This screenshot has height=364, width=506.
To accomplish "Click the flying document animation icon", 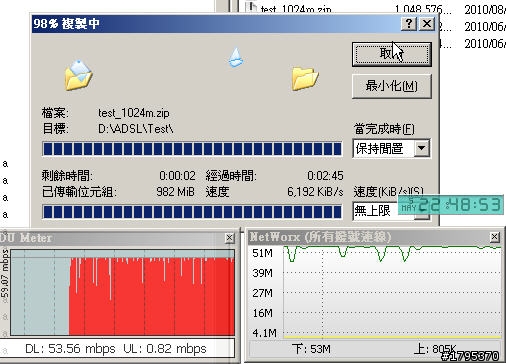I will pos(236,57).
